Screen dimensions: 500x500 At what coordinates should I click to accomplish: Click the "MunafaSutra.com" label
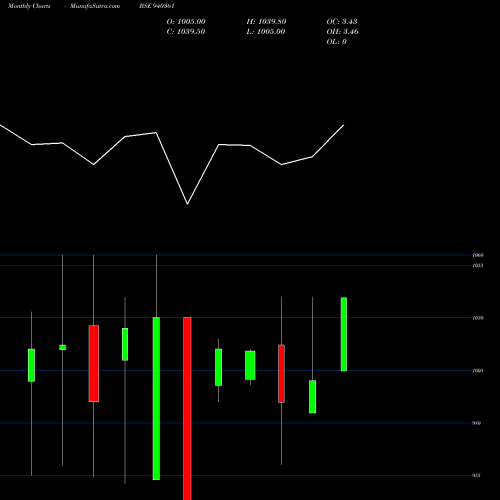click(x=95, y=6)
